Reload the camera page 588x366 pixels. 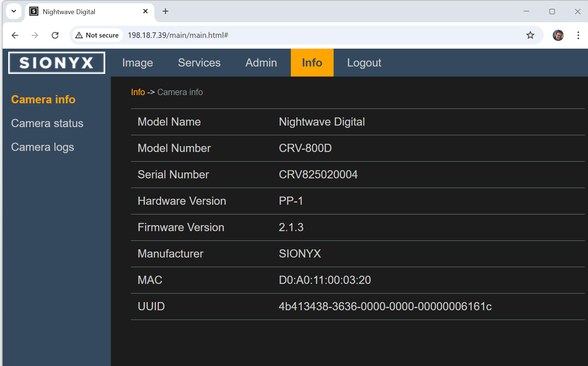[x=55, y=35]
